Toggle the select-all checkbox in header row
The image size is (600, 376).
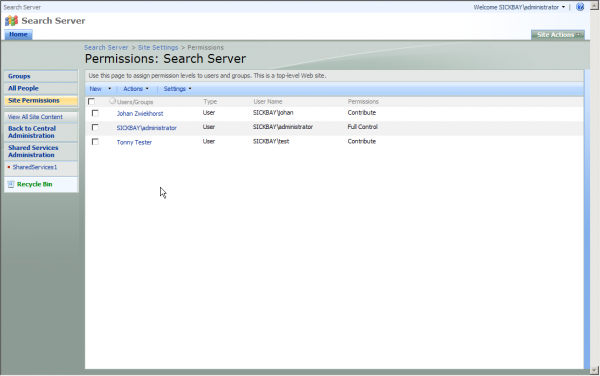(x=91, y=101)
